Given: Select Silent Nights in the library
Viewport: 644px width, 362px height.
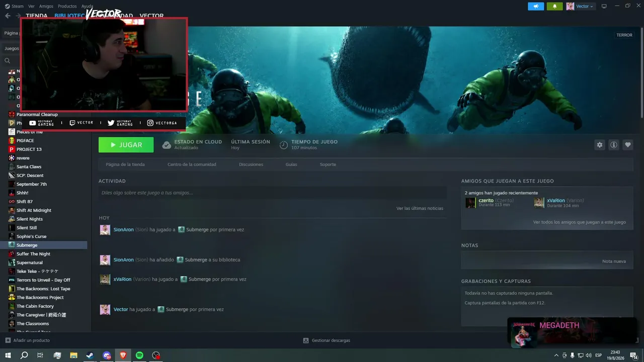Looking at the screenshot, I should click(x=30, y=219).
